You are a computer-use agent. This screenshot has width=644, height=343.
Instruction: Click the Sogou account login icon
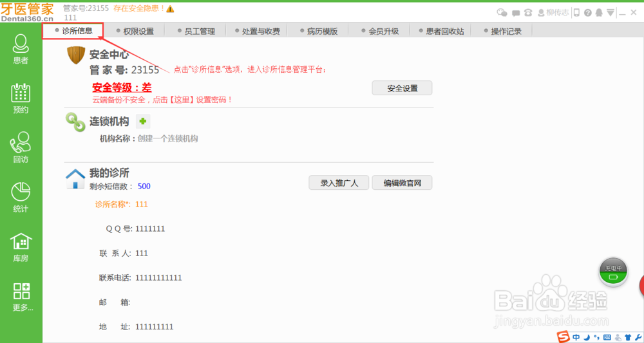[618, 337]
